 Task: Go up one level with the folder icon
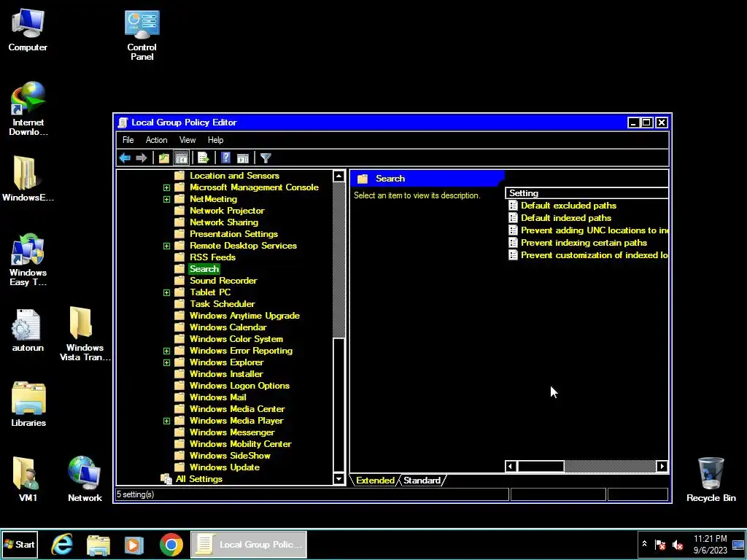(x=164, y=158)
